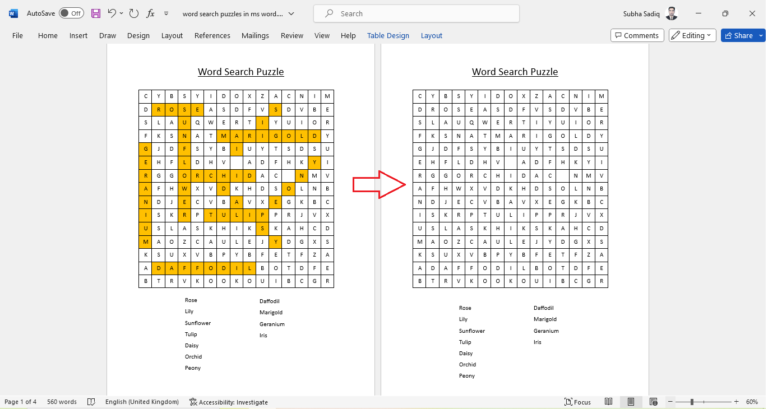
Task: Open the File menu
Action: point(18,35)
